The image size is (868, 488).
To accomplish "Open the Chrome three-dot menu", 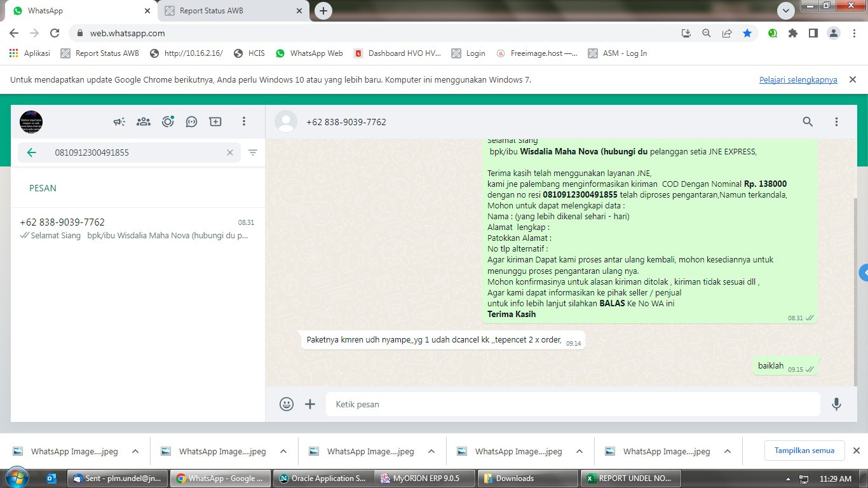I will 854,33.
